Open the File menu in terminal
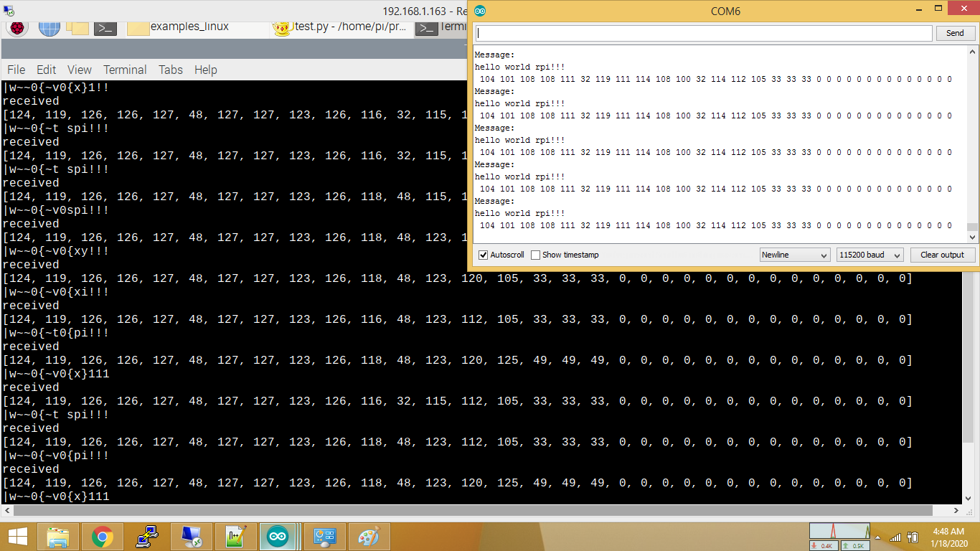Image resolution: width=980 pixels, height=551 pixels. (16, 70)
